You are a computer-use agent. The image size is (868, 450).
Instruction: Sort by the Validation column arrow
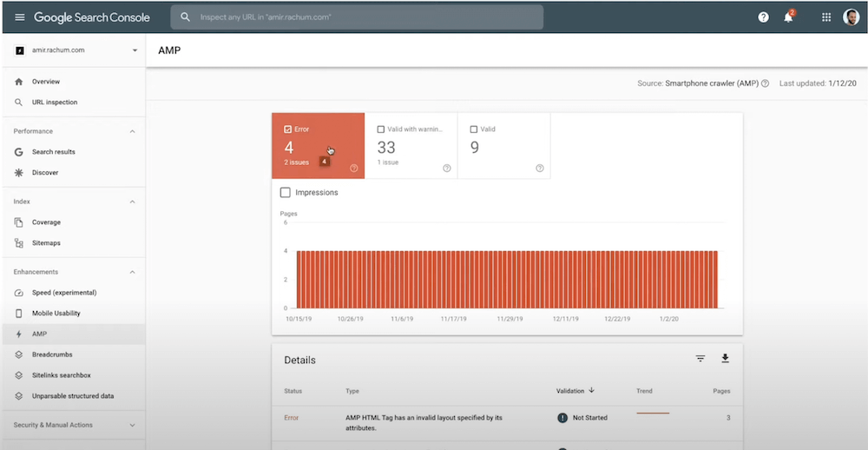[x=592, y=391]
